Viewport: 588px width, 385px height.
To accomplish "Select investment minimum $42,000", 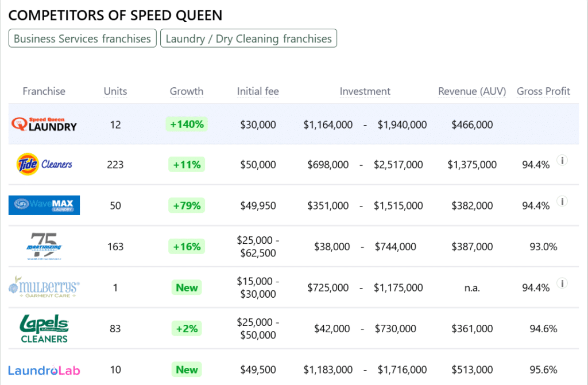I will tap(332, 328).
